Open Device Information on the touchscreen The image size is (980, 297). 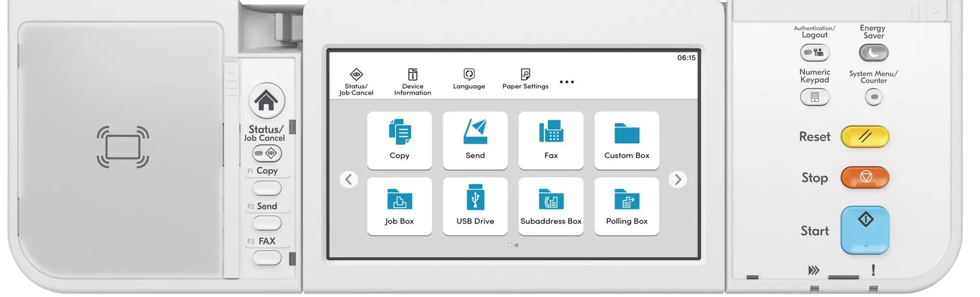(412, 82)
